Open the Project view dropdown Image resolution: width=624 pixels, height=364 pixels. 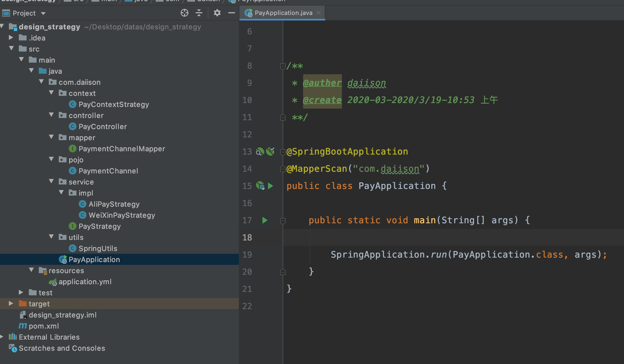pyautogui.click(x=43, y=13)
